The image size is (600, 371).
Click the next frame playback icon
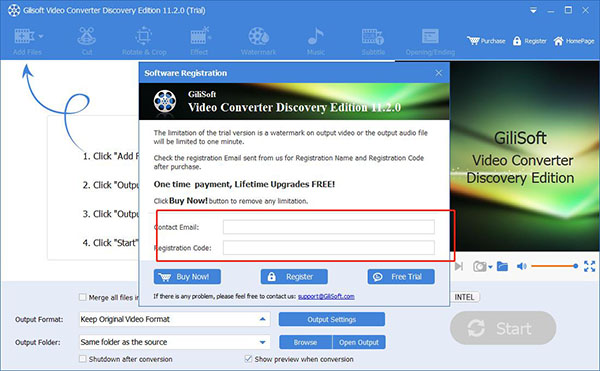point(459,266)
